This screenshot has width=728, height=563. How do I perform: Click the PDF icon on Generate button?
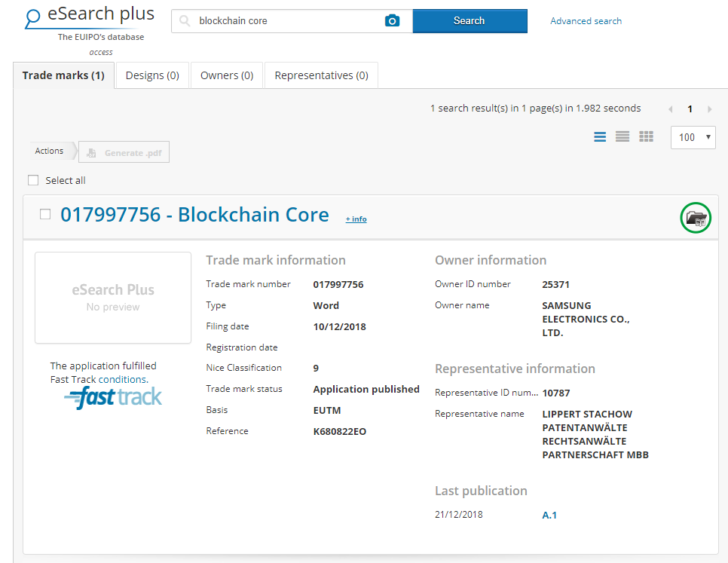point(91,153)
